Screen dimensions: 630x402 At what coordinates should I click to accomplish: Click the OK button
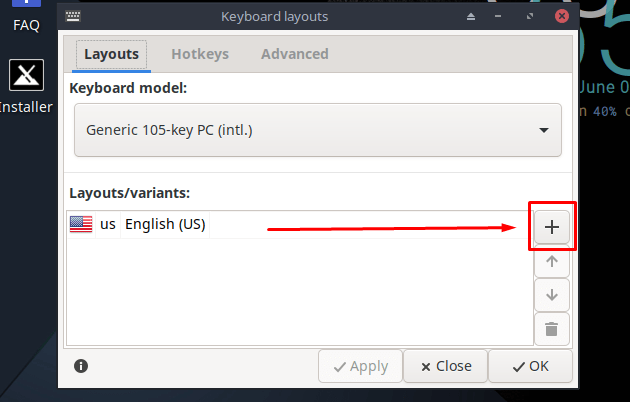point(530,366)
